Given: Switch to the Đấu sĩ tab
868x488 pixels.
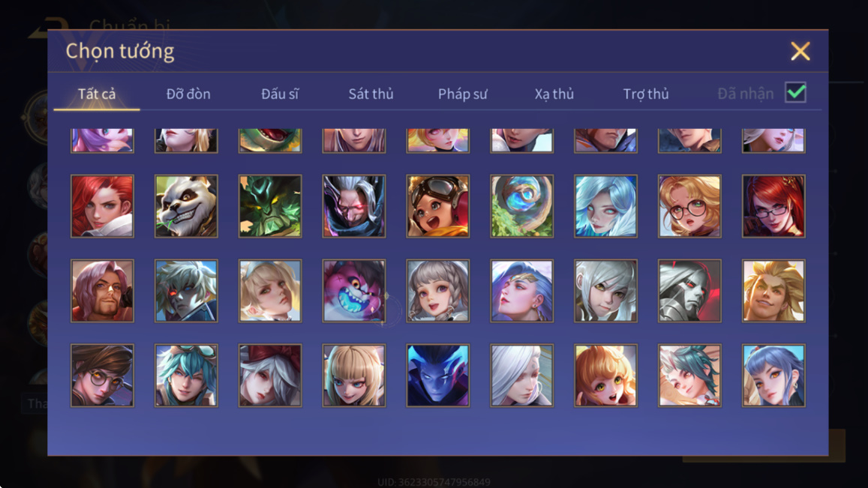Looking at the screenshot, I should [280, 94].
